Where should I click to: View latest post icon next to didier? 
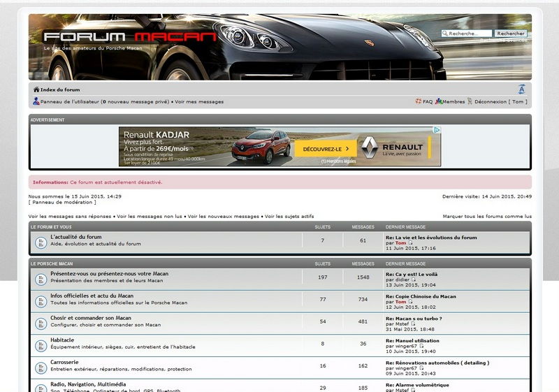[x=414, y=280]
